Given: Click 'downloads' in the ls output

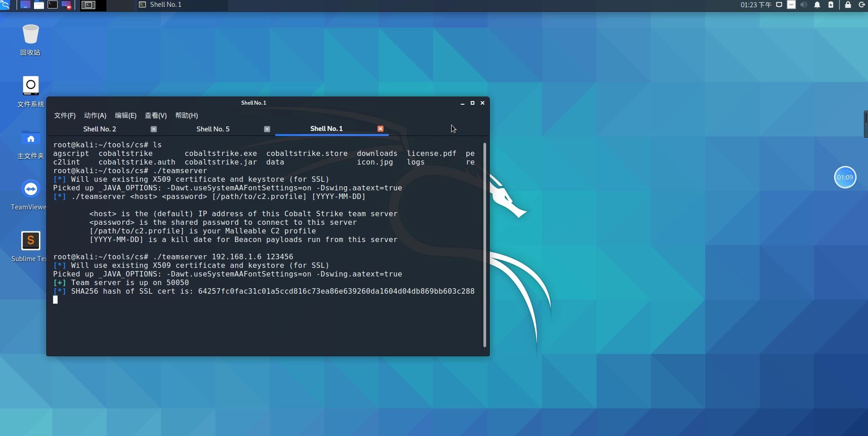Looking at the screenshot, I should point(377,154).
